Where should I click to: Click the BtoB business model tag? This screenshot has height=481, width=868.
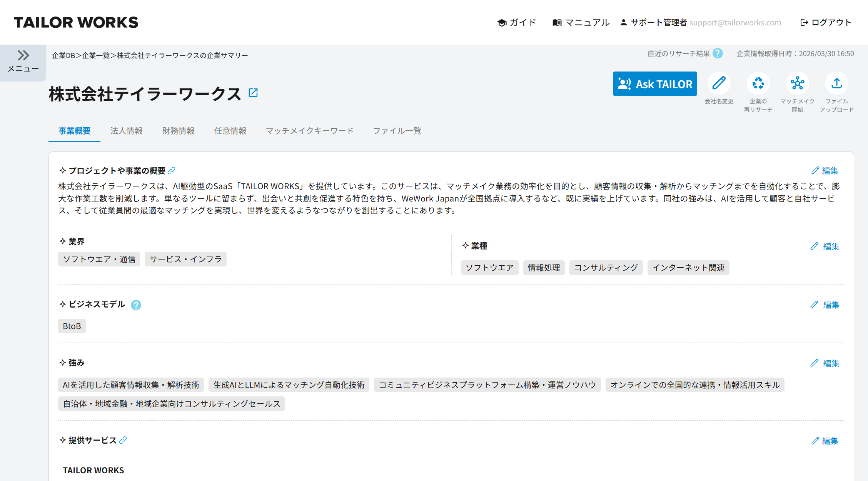pos(72,326)
